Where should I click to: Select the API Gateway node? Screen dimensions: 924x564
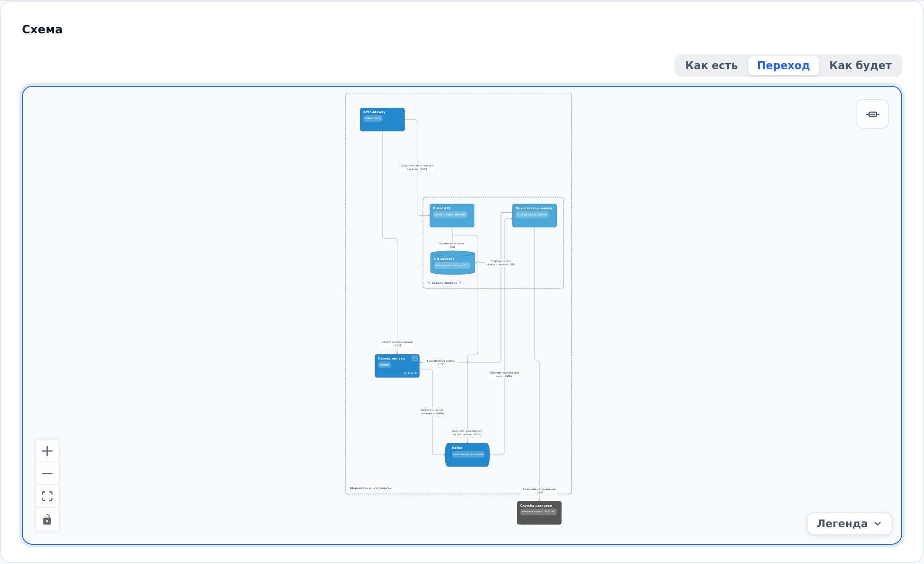[x=382, y=120]
